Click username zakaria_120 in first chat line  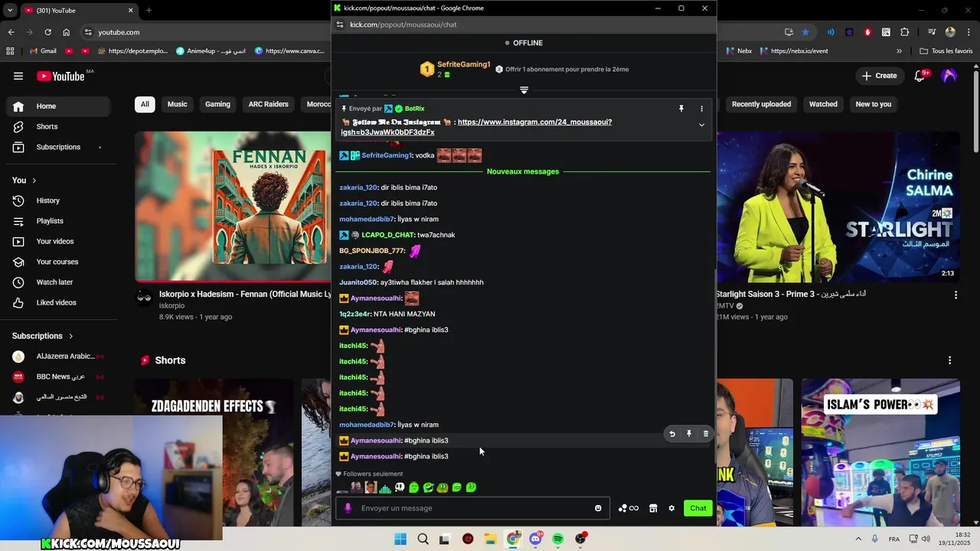358,187
